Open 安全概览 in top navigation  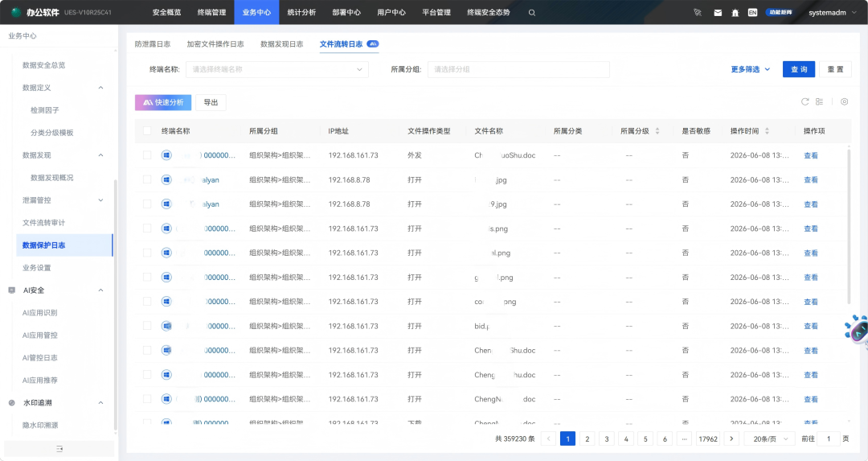(x=166, y=12)
